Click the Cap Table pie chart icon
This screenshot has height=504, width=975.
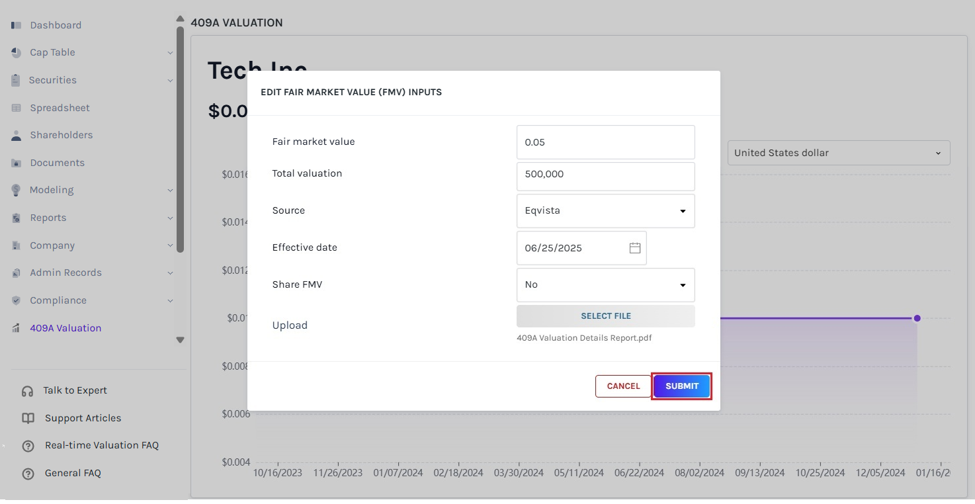[x=16, y=53]
